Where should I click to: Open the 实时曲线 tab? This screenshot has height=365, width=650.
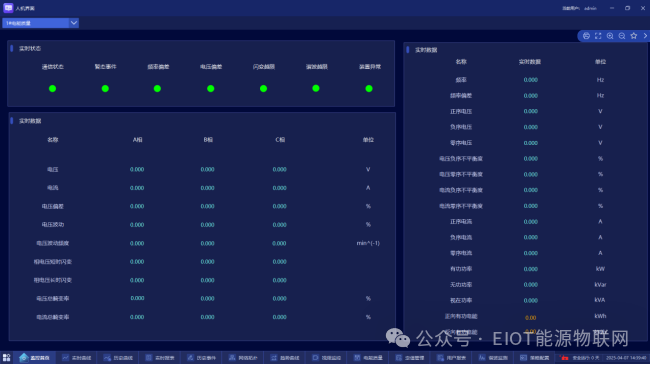coord(76,358)
